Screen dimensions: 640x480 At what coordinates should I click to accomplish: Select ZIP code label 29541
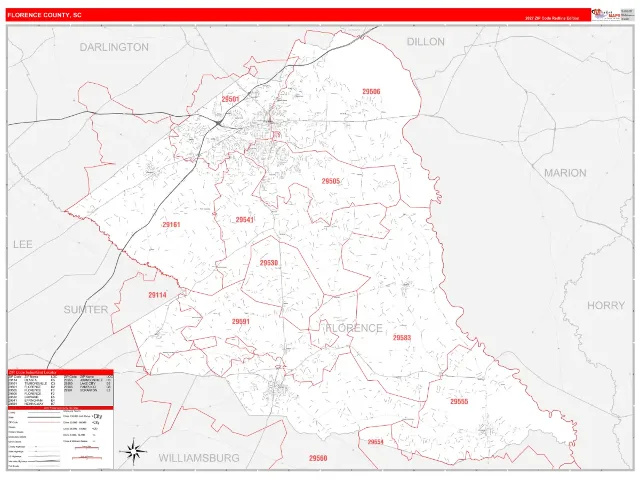pyautogui.click(x=244, y=220)
